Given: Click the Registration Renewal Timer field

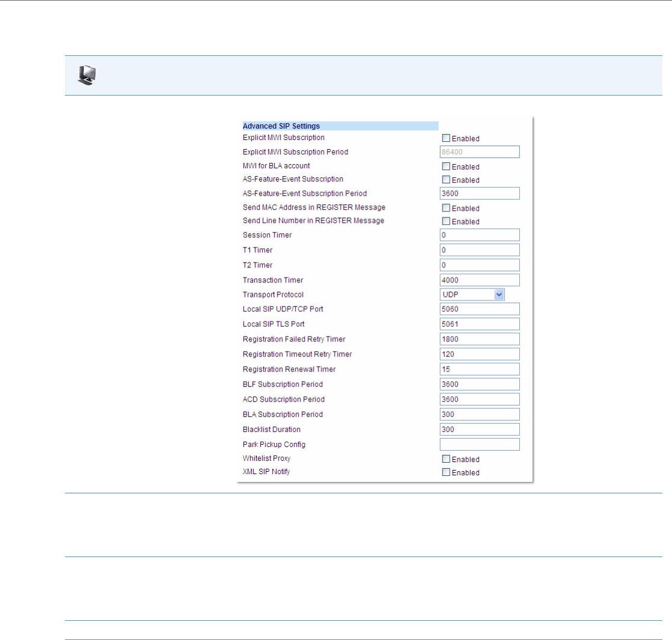Looking at the screenshot, I should click(480, 369).
